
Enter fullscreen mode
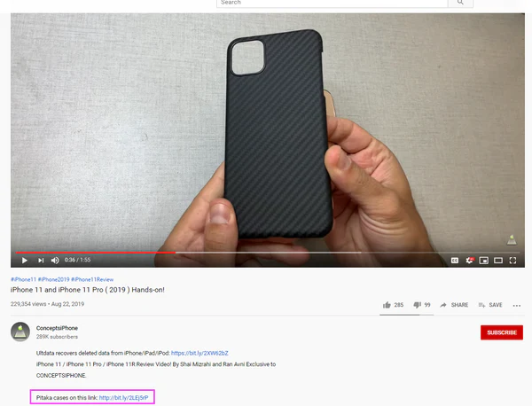[x=512, y=260]
